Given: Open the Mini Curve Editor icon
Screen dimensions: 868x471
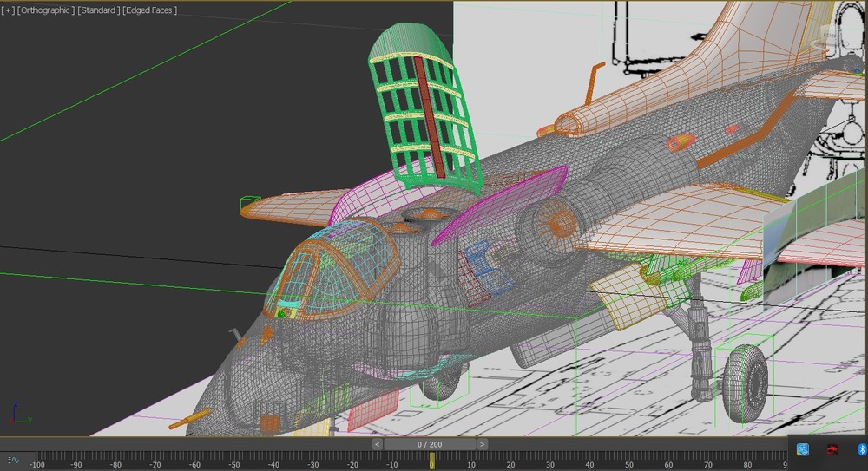Looking at the screenshot, I should pos(14,460).
